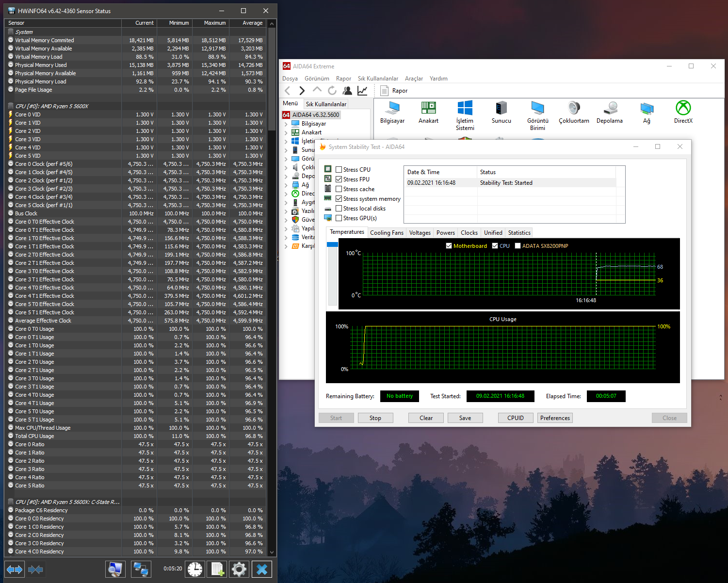The width and height of the screenshot is (728, 583).
Task: Open Araçlar menu in AIDA64
Action: click(414, 79)
